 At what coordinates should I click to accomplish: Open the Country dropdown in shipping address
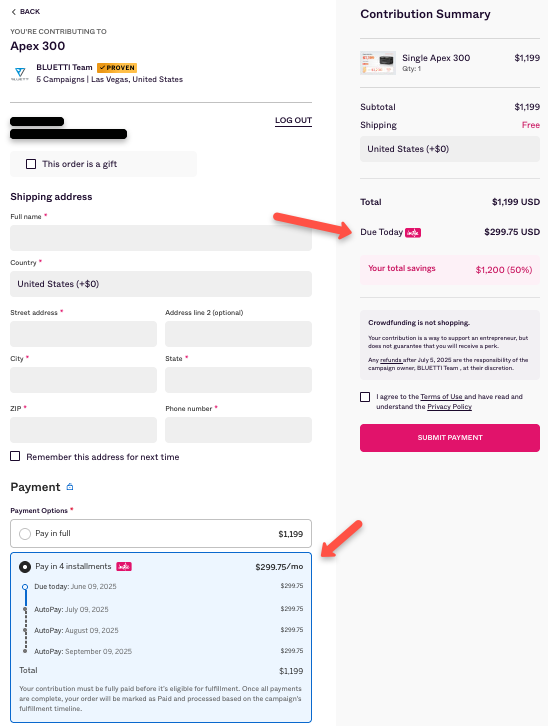tap(161, 284)
